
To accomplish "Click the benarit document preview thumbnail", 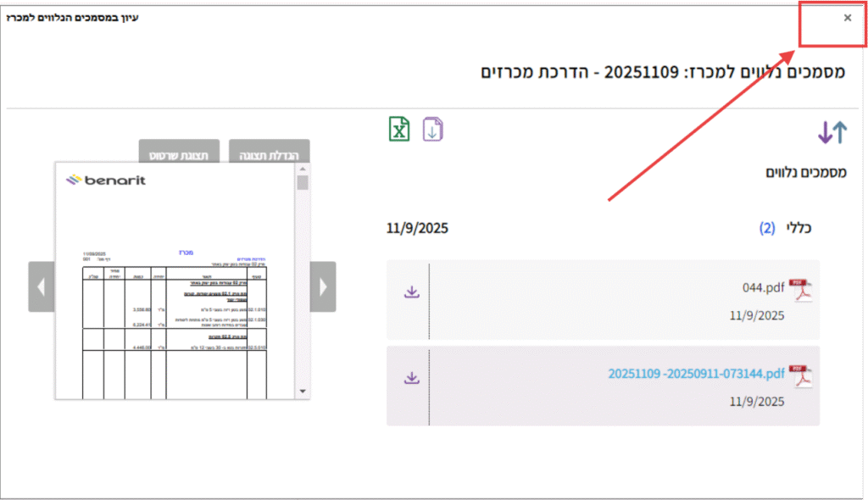I will tap(174, 280).
